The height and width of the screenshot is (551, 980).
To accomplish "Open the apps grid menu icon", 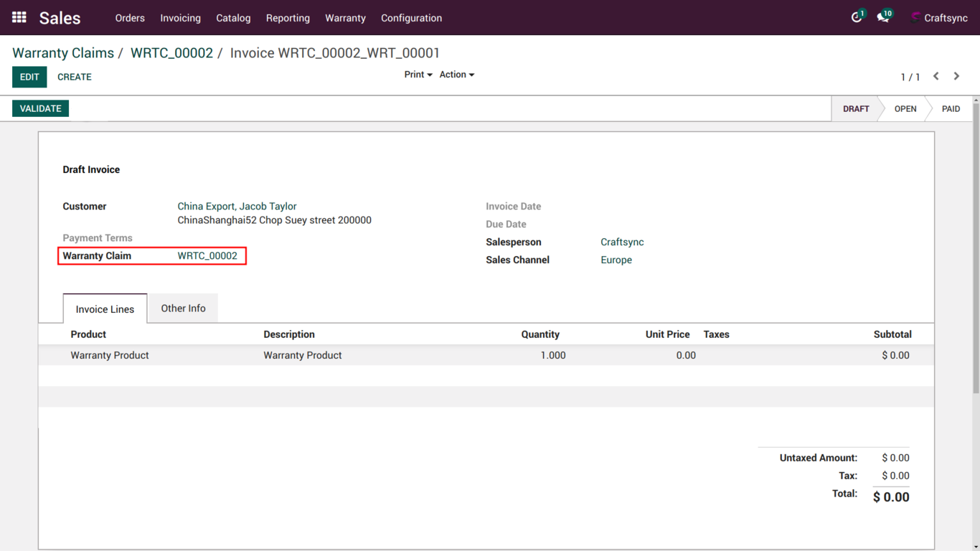I will tap(19, 17).
